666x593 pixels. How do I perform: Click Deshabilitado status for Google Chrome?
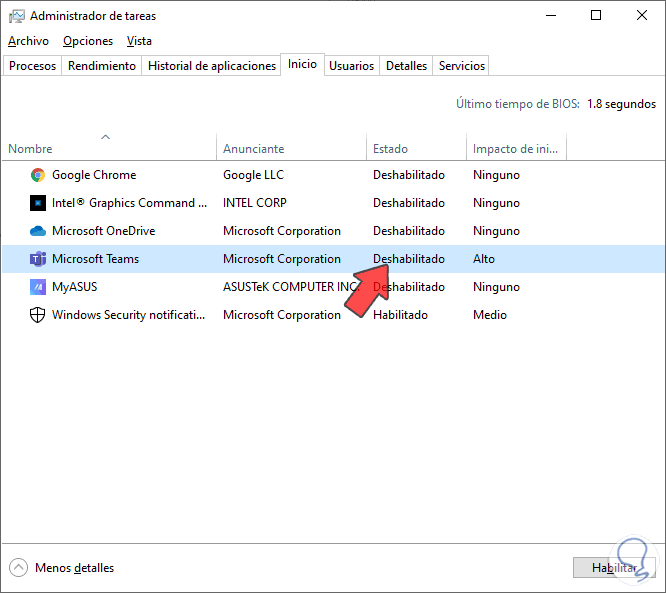409,175
